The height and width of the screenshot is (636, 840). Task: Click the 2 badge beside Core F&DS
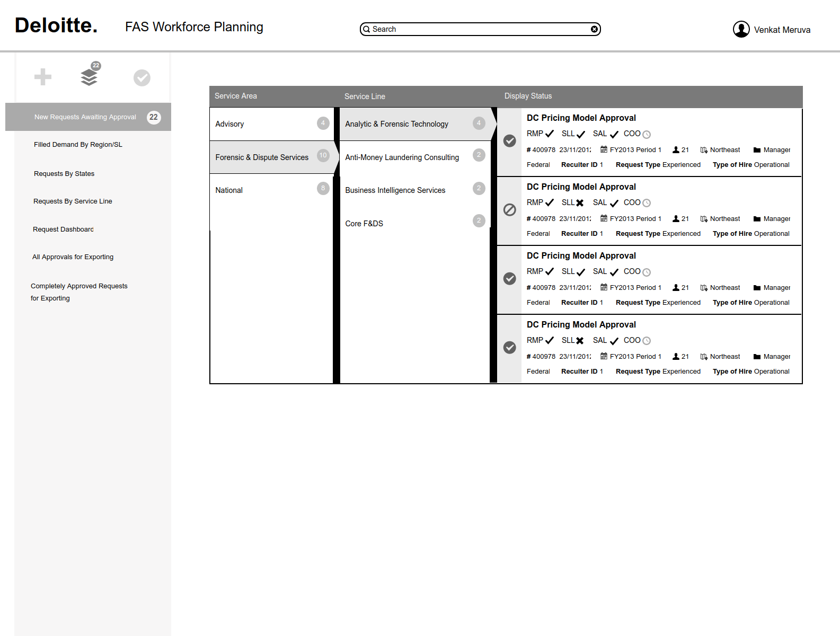coord(479,220)
